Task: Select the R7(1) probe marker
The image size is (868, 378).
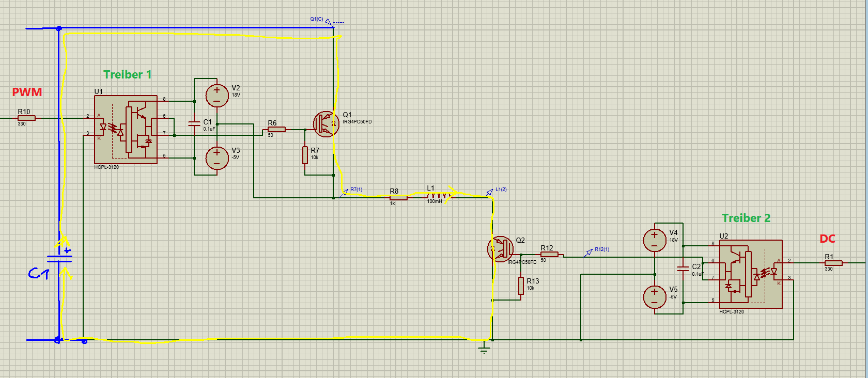Action: click(345, 192)
